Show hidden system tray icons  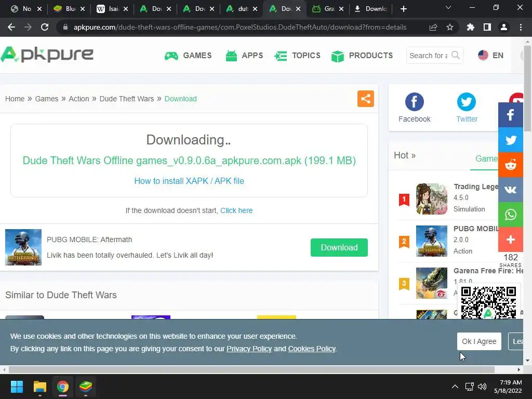coord(455,387)
